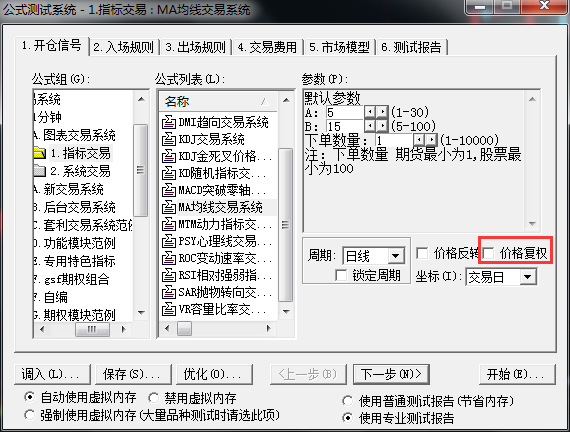This screenshot has height=432, width=570.
Task: Open the 4.交易费用 tab
Action: point(268,47)
